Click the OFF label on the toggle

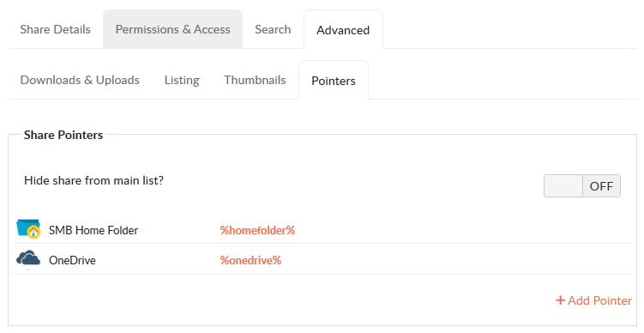click(601, 186)
